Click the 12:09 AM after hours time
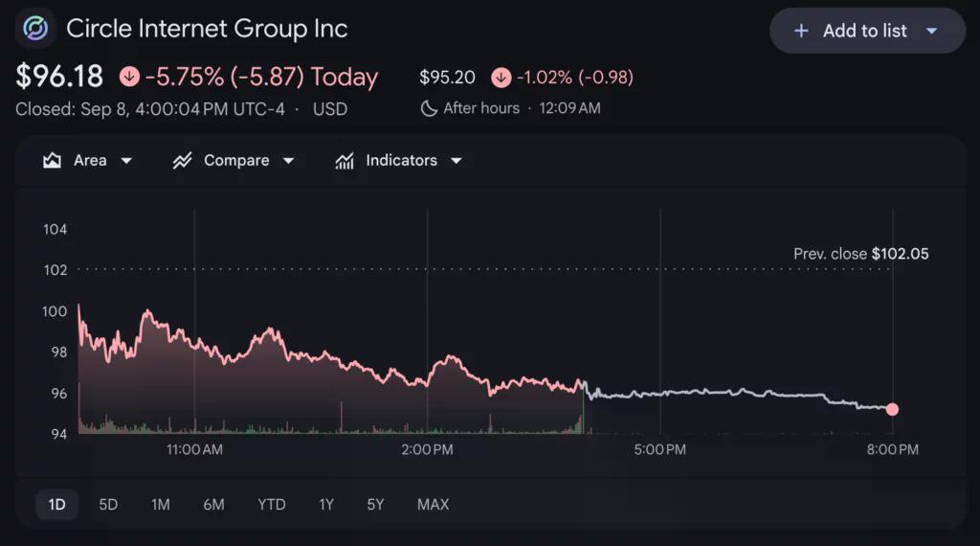 pyautogui.click(x=569, y=108)
